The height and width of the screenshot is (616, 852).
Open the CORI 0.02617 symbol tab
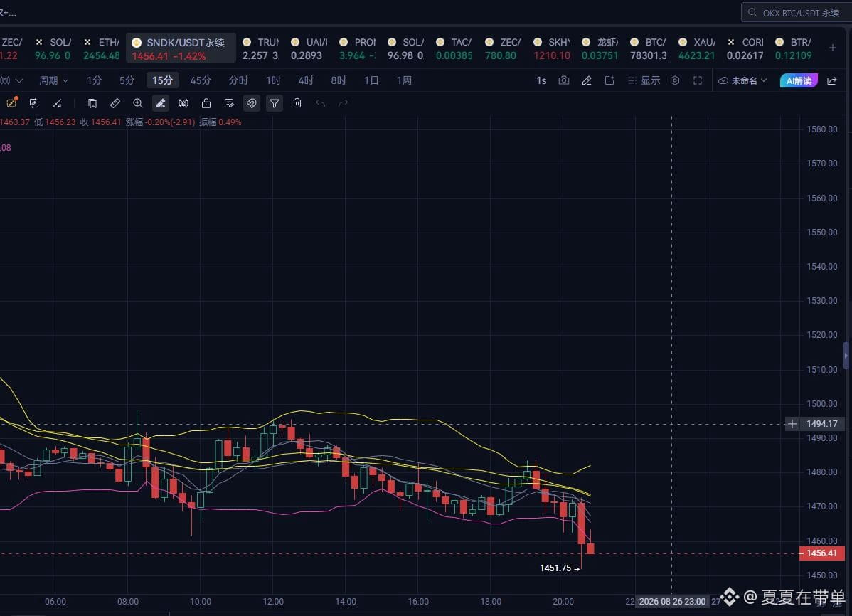click(745, 48)
